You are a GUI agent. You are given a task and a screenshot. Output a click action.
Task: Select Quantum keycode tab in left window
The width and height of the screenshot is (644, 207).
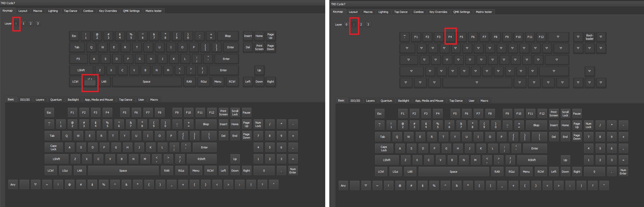pos(56,100)
